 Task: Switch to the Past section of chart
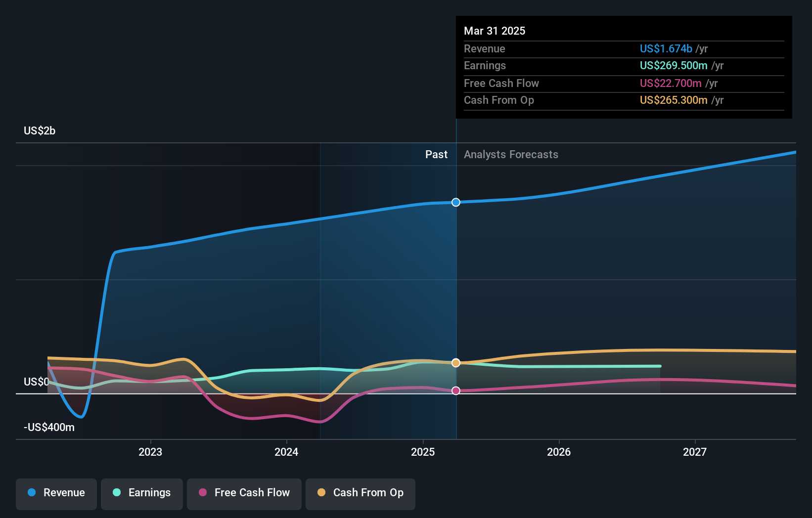pos(436,154)
